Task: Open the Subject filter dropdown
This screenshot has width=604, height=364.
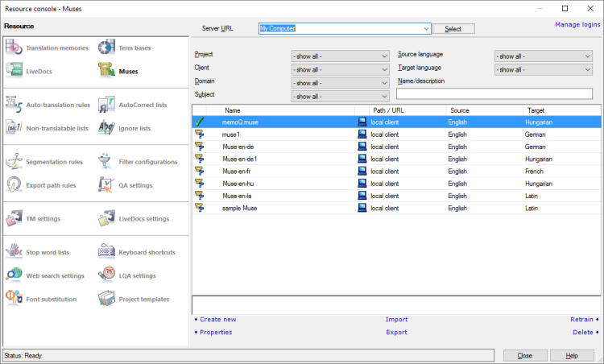Action: pos(340,97)
